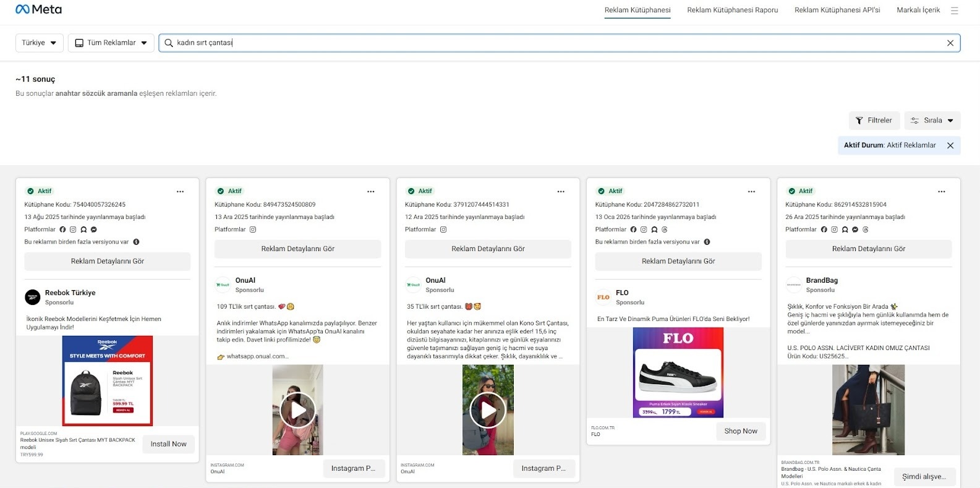Screen dimensions: 980x488
Task: Open three-dot menu on FLO ad card
Action: click(751, 192)
